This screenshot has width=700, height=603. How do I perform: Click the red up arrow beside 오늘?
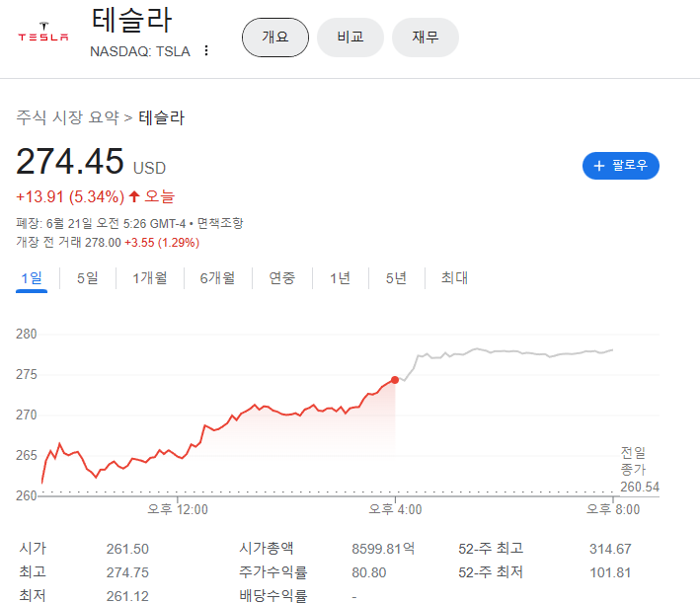coord(134,196)
